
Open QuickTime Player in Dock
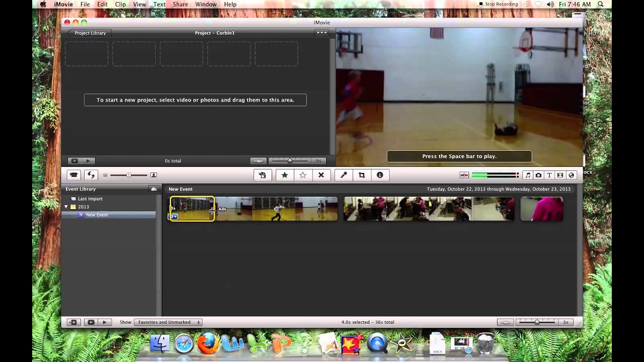[x=377, y=344]
